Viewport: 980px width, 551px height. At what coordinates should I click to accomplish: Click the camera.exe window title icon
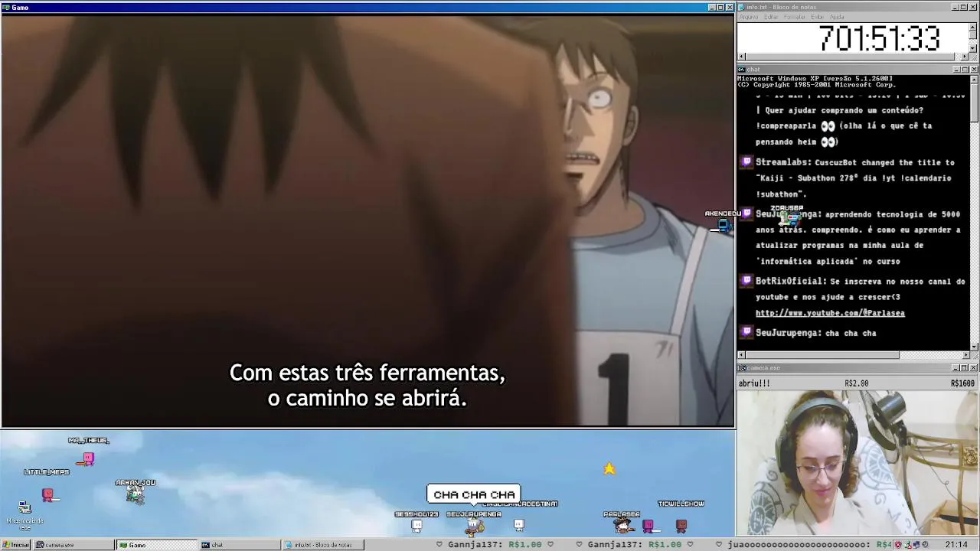tap(742, 368)
